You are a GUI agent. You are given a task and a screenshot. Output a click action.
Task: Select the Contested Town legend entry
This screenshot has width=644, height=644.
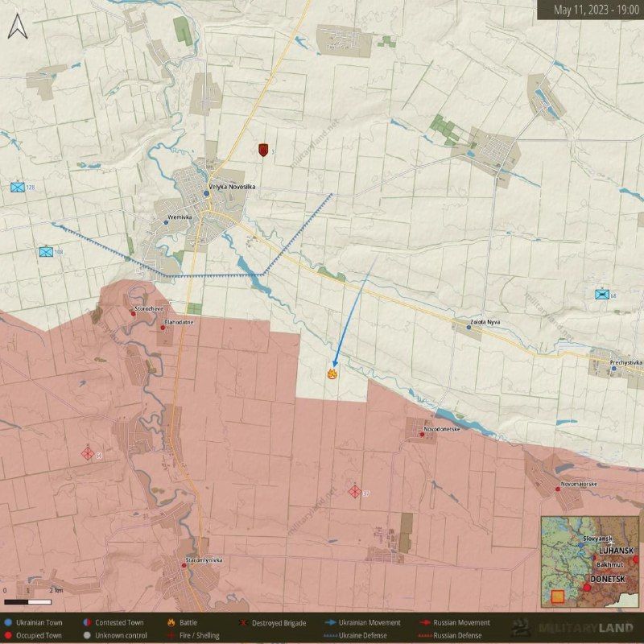tap(114, 622)
